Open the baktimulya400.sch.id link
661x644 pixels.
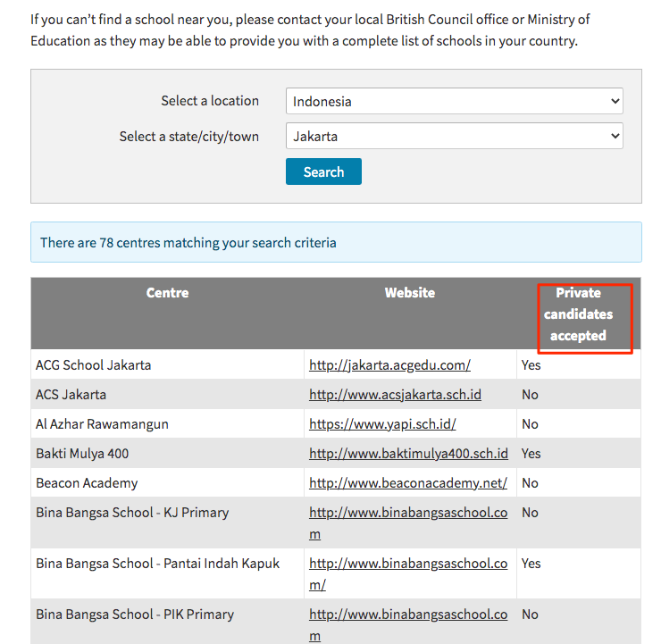408,454
